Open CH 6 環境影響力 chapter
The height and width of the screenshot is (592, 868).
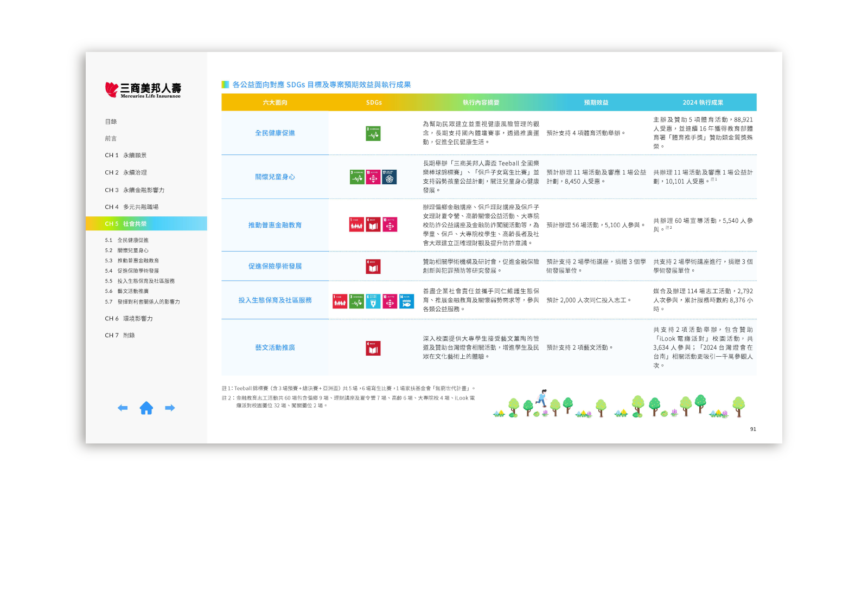tap(129, 319)
